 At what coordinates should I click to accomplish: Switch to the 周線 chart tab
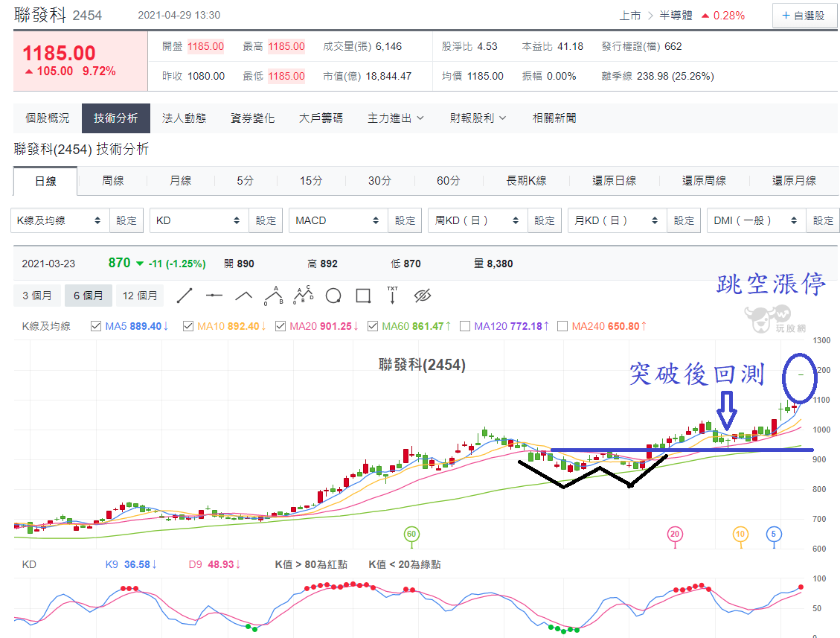coord(113,181)
